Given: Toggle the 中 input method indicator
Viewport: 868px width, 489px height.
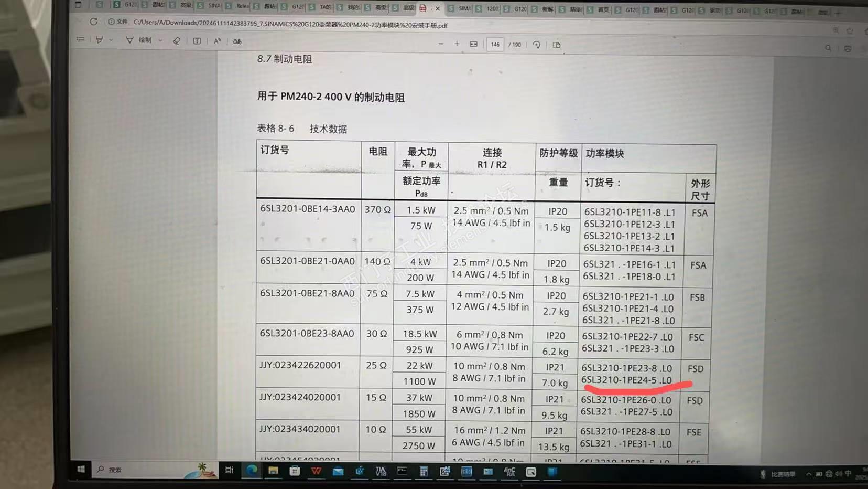Looking at the screenshot, I should 848,474.
